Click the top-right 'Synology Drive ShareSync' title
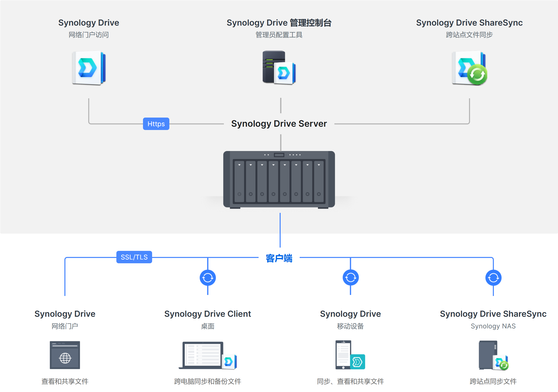 pos(470,23)
